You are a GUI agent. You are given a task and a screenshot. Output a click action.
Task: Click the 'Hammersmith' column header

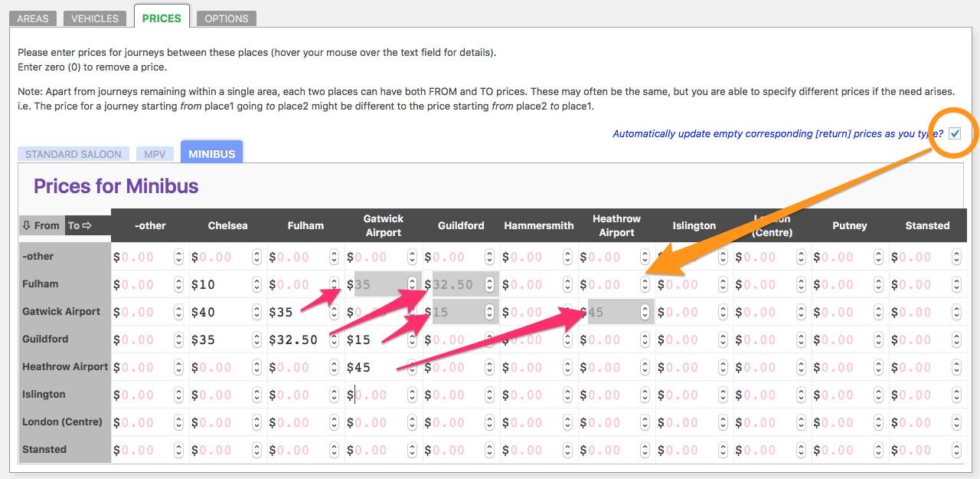(x=539, y=225)
